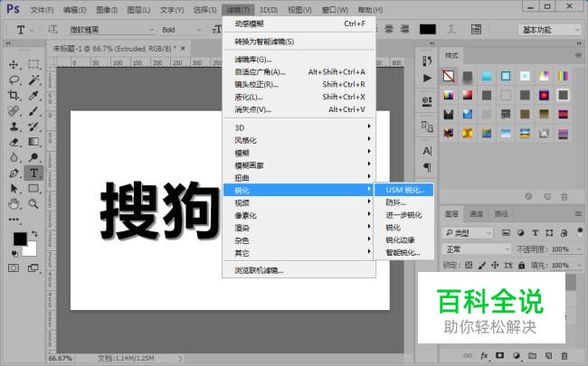
Task: Select the Dodge tool
Action: tap(33, 157)
